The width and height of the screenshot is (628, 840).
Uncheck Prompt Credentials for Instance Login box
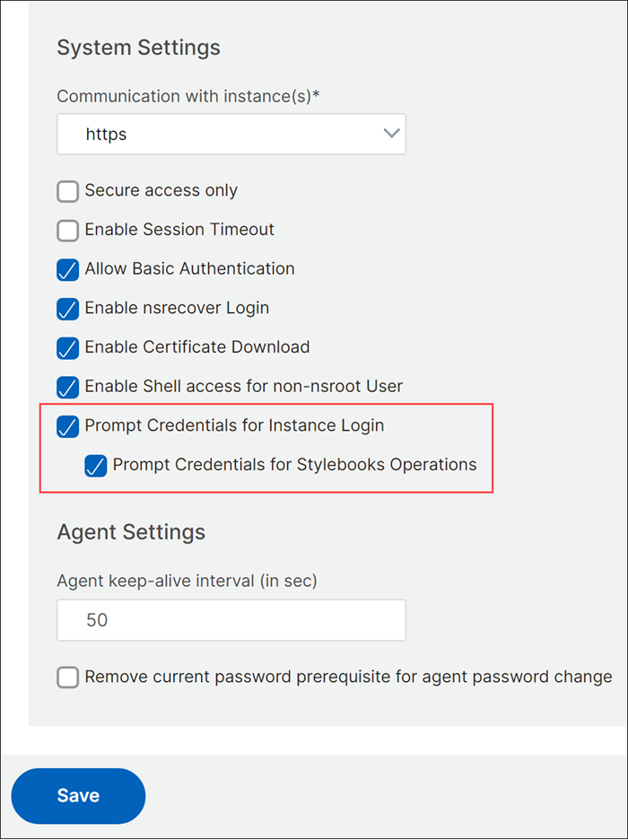pyautogui.click(x=68, y=426)
